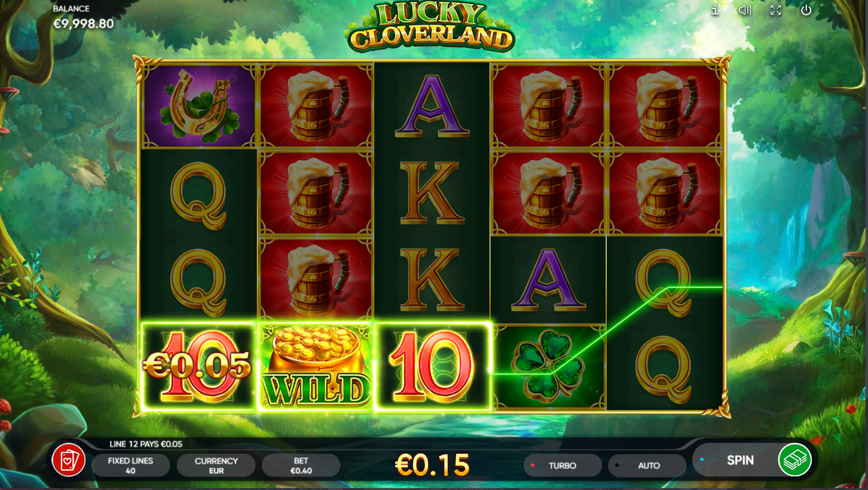Click the SPIN button
Viewport: 868px width, 490px height.
[739, 460]
